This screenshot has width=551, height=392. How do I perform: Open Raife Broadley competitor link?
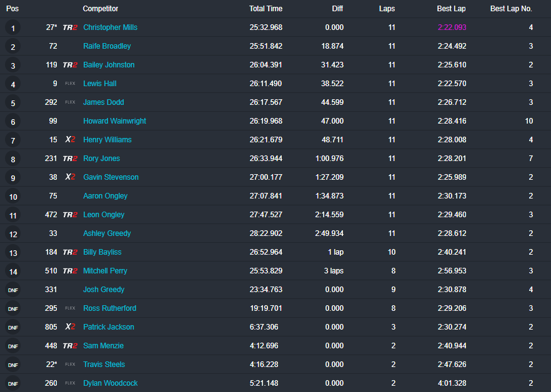[x=107, y=46]
